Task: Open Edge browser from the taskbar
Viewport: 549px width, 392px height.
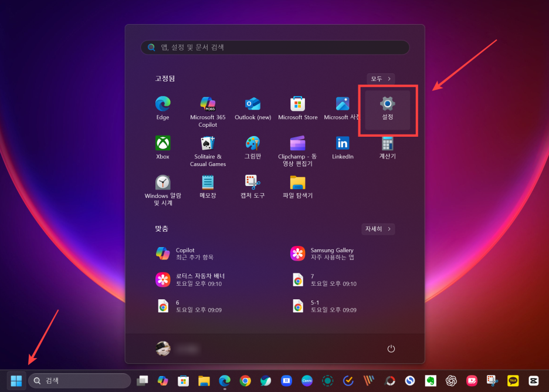Action: pos(225,380)
